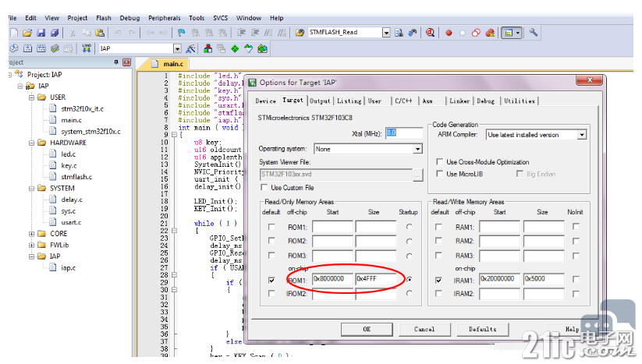Click the Save All icon
The width and height of the screenshot is (642, 364).
[x=55, y=33]
